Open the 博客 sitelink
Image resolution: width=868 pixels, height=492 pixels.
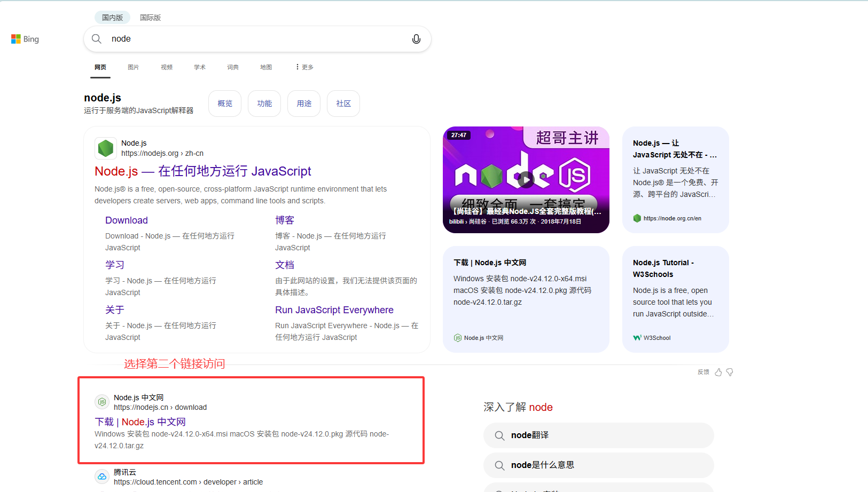[285, 220]
